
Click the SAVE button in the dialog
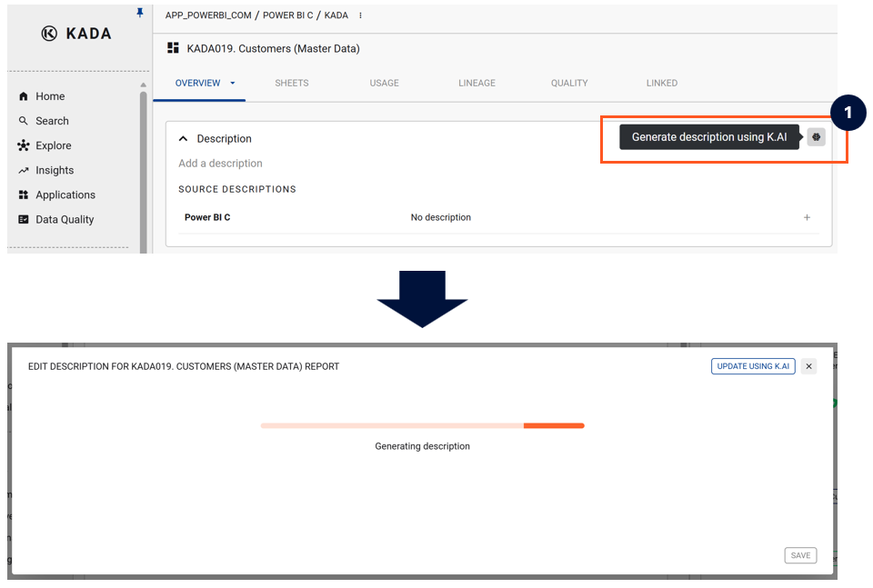pos(800,555)
